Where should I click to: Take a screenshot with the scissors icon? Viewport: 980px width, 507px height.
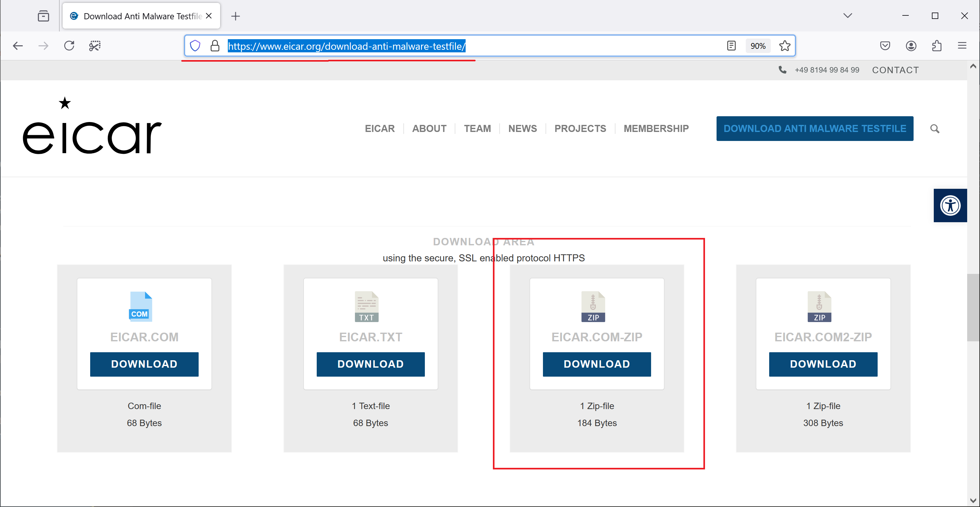tap(95, 46)
